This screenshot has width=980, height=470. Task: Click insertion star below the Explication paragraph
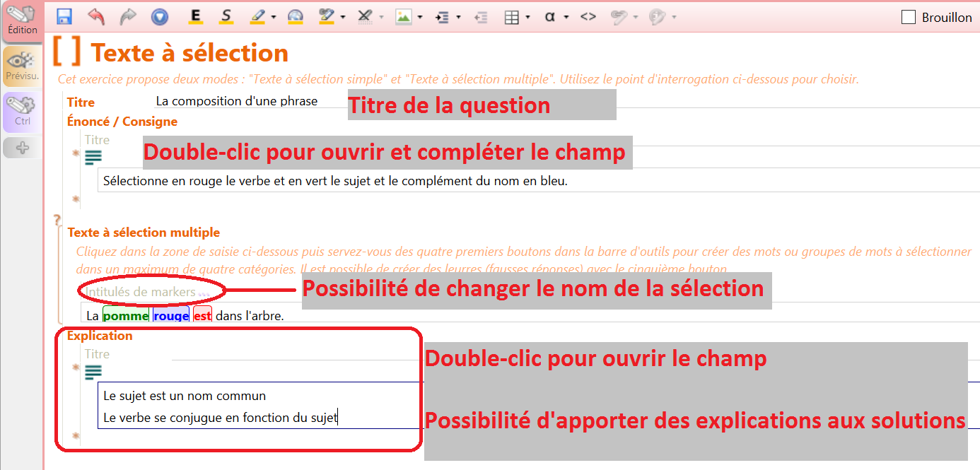click(x=76, y=436)
